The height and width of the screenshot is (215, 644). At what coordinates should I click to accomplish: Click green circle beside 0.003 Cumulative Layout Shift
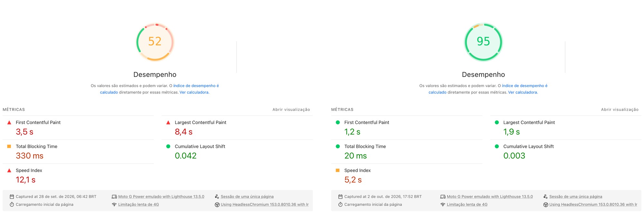click(497, 146)
